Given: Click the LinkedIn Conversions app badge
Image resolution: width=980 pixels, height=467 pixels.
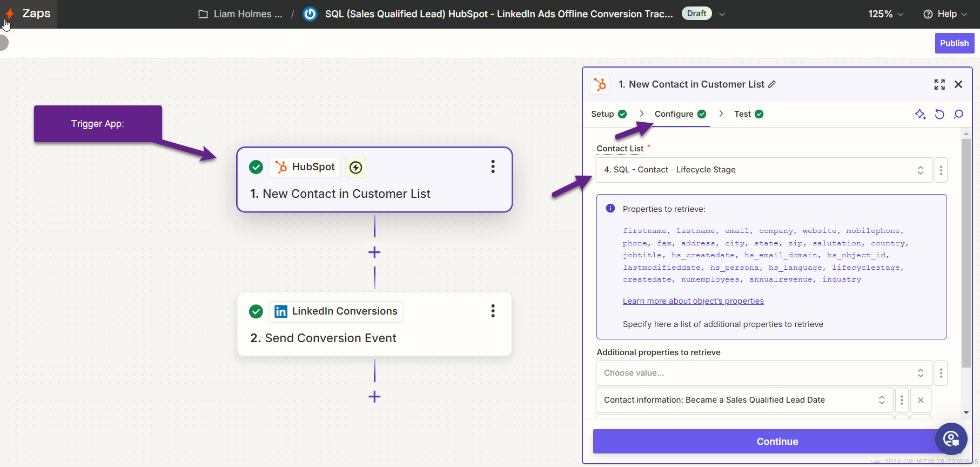Looking at the screenshot, I should (x=336, y=311).
